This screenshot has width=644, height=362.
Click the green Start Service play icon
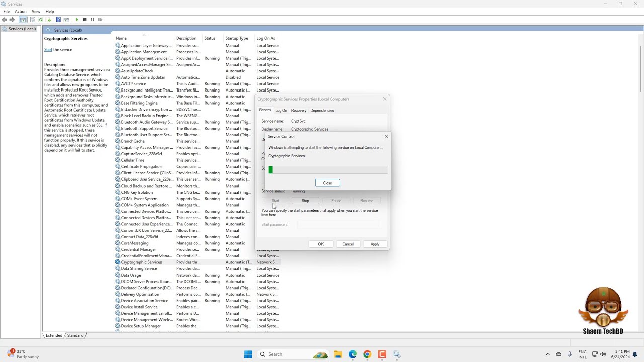[77, 20]
